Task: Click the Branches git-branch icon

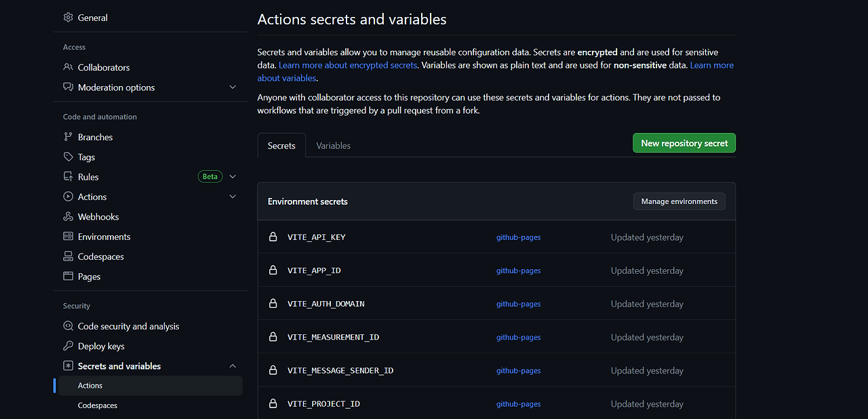Action: point(68,137)
